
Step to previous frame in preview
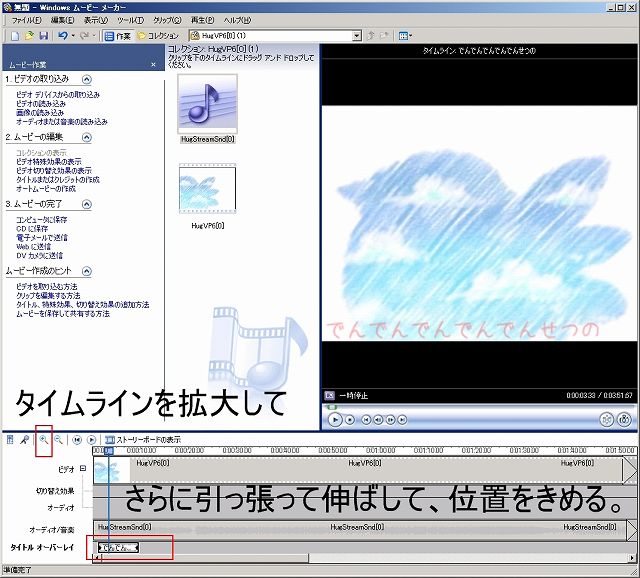click(378, 420)
